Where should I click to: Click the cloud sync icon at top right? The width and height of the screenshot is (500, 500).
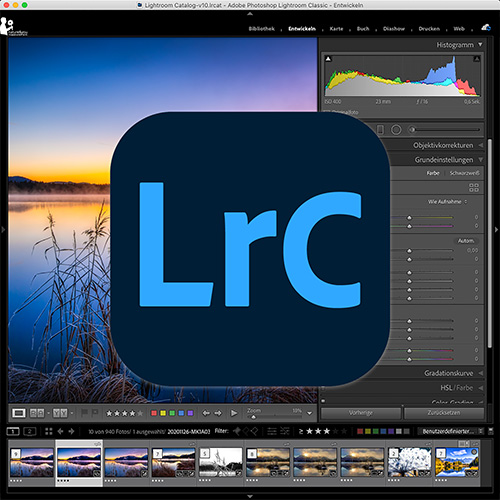pos(486,28)
